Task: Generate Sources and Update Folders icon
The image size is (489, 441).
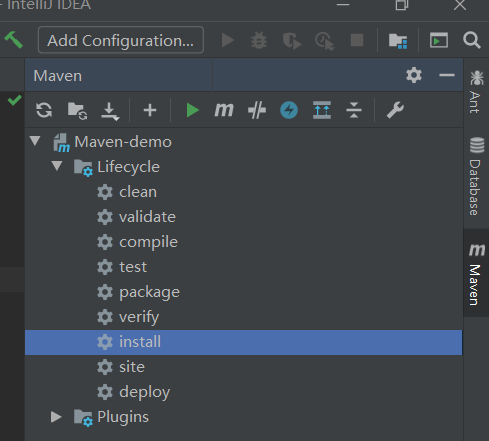Action: [77, 111]
